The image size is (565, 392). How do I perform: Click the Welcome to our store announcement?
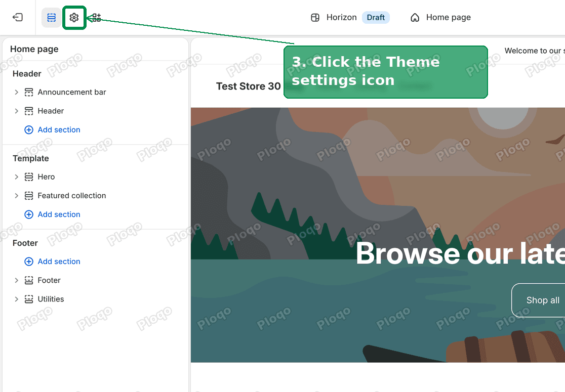click(x=535, y=51)
